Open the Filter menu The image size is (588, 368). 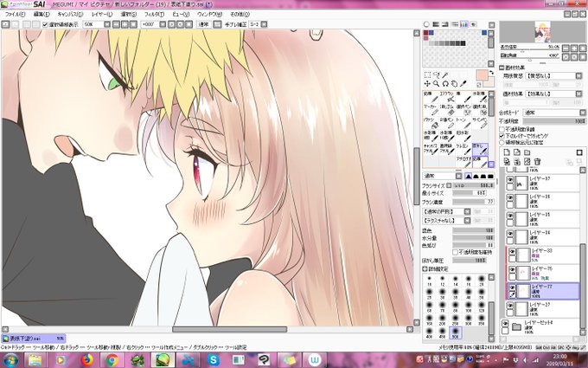(154, 14)
